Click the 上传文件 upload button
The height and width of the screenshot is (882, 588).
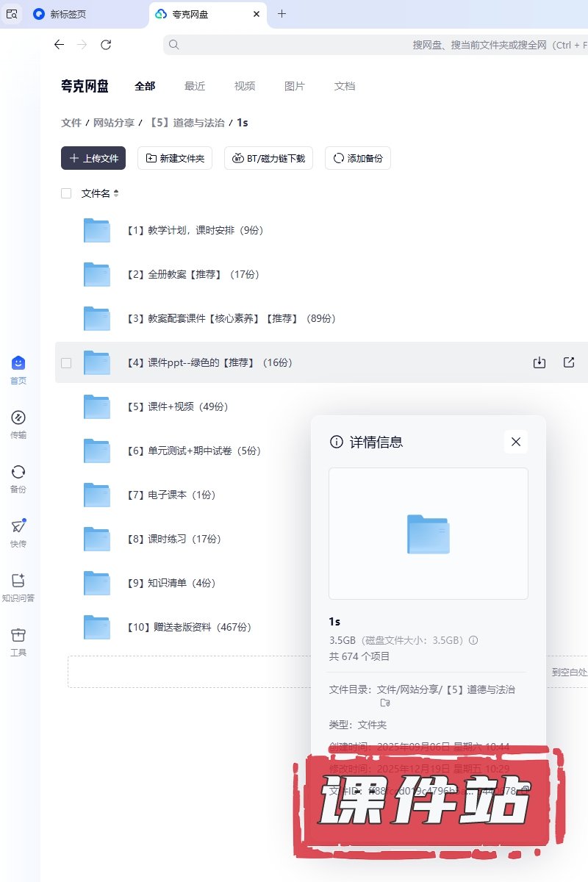coord(93,158)
